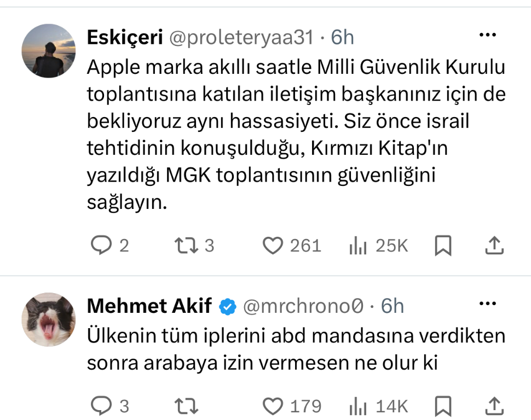
Task: View analytics showing 14K views
Action: click(x=379, y=406)
